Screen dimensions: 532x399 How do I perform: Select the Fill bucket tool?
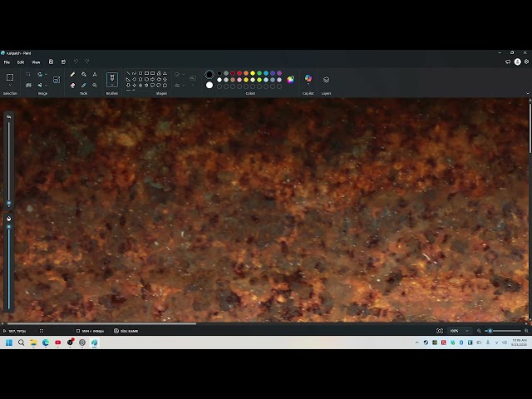[x=83, y=74]
